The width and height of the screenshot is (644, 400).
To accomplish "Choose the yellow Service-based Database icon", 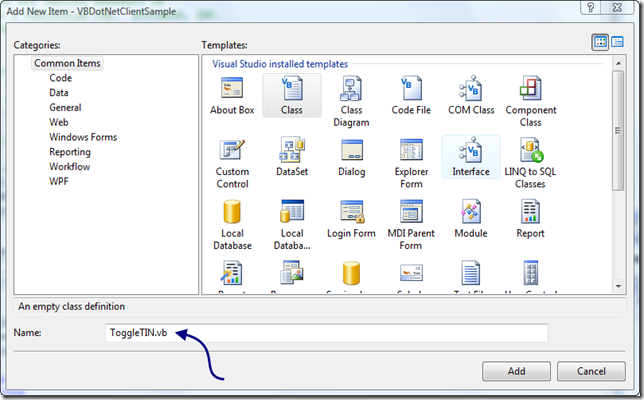I will pos(352,273).
